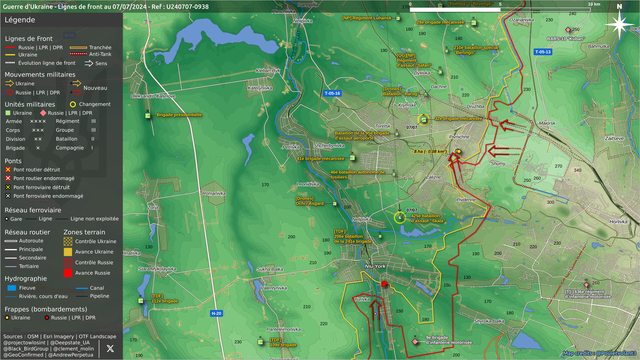Click the Légende panel header
This screenshot has width=640, height=360.
pos(20,20)
